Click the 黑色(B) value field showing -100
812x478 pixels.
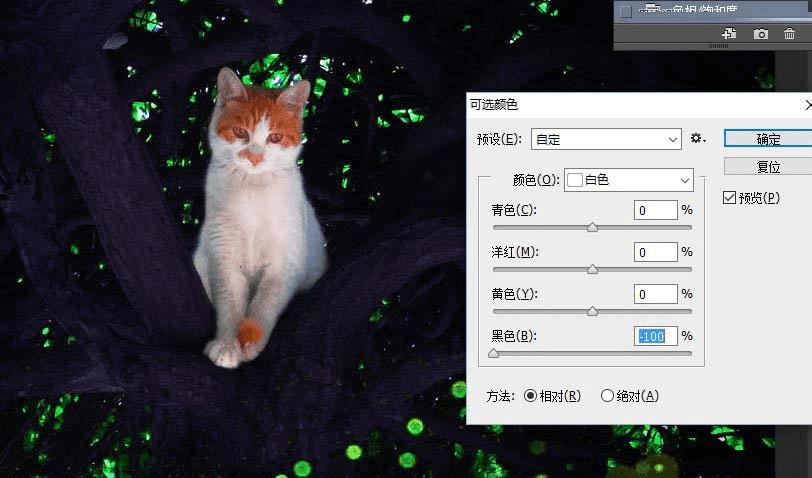tap(656, 336)
